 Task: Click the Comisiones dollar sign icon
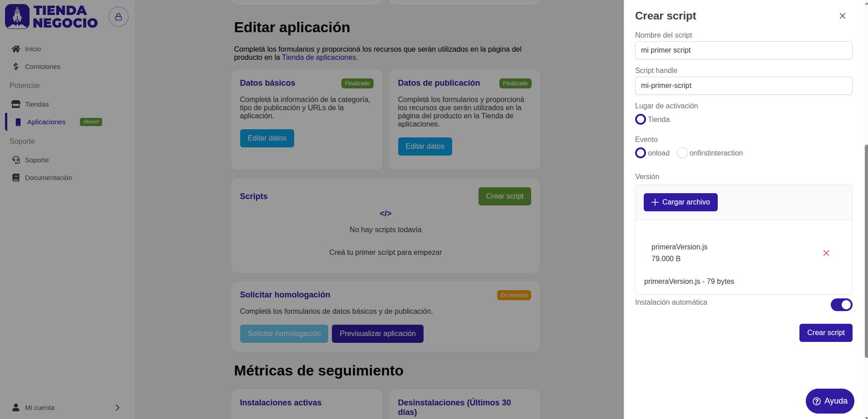pyautogui.click(x=16, y=67)
